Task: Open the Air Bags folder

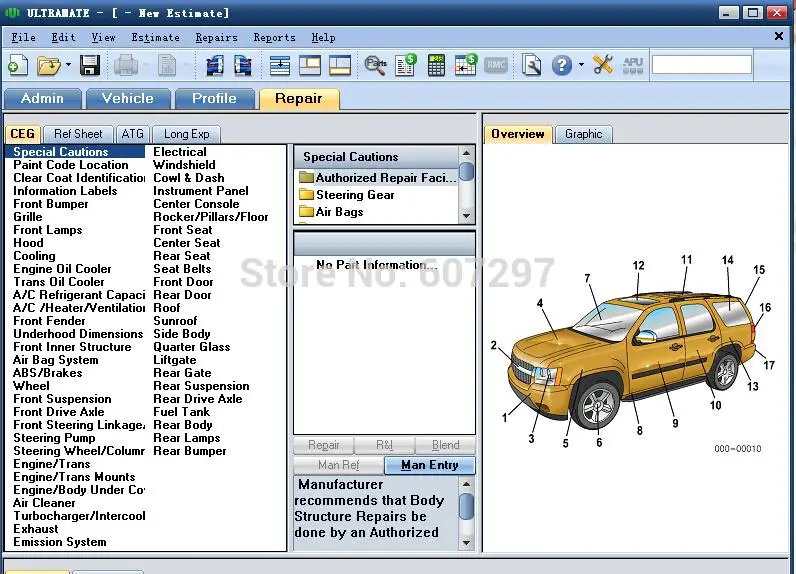Action: pyautogui.click(x=331, y=212)
